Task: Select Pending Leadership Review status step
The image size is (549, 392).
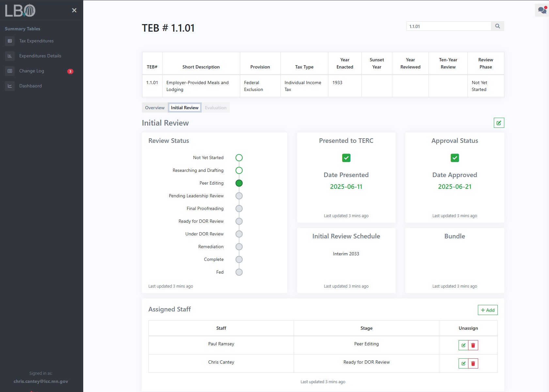Action: pos(239,196)
